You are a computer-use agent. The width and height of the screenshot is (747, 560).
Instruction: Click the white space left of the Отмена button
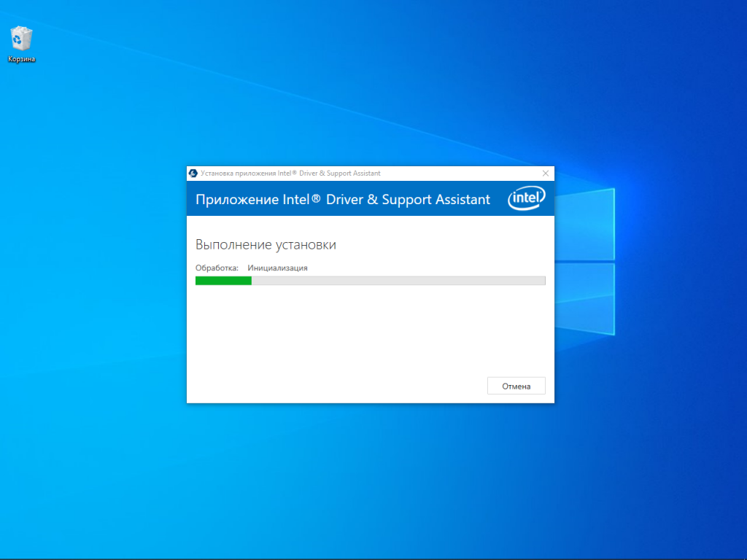[x=365, y=386]
